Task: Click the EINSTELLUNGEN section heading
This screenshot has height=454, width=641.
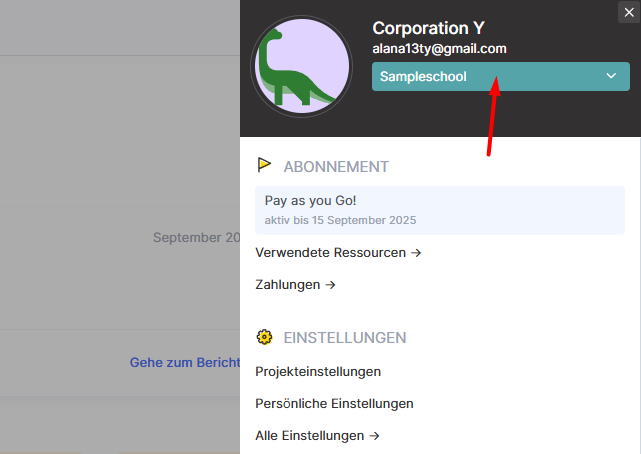Action: (x=344, y=337)
